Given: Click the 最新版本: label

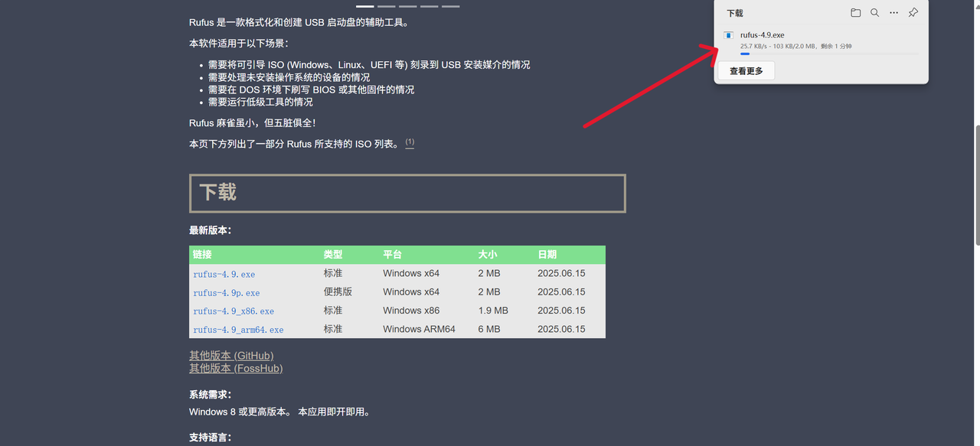Looking at the screenshot, I should (210, 230).
